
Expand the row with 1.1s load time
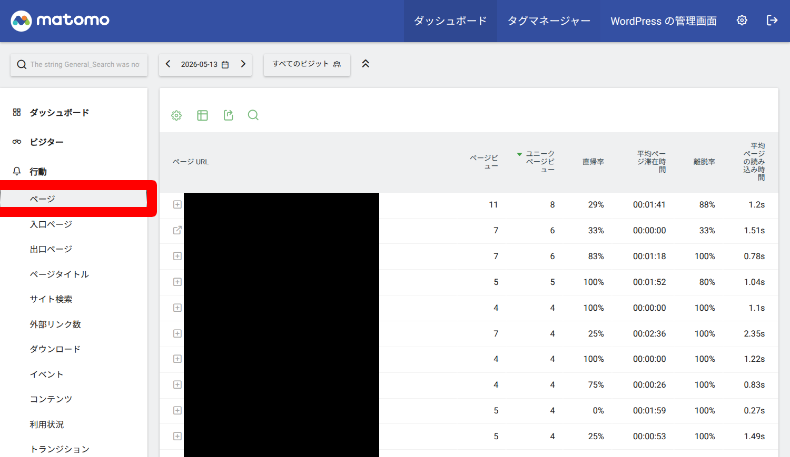[177, 307]
